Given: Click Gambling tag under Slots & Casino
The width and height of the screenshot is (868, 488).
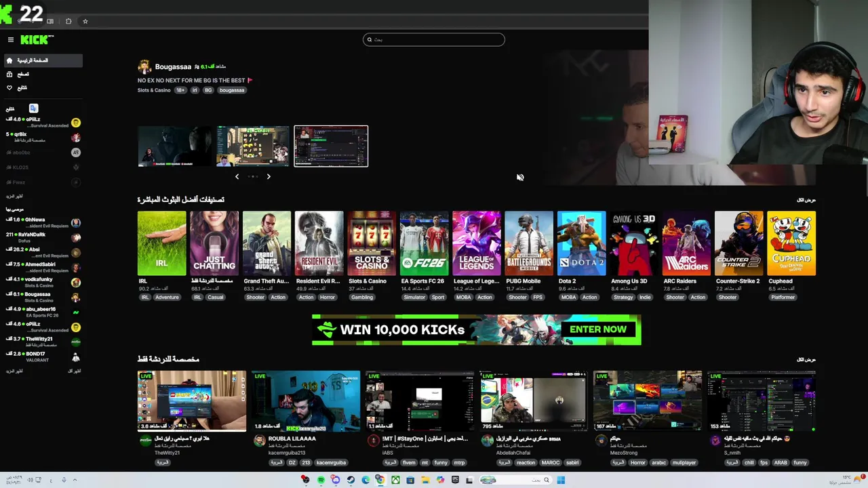Looking at the screenshot, I should click(x=362, y=297).
